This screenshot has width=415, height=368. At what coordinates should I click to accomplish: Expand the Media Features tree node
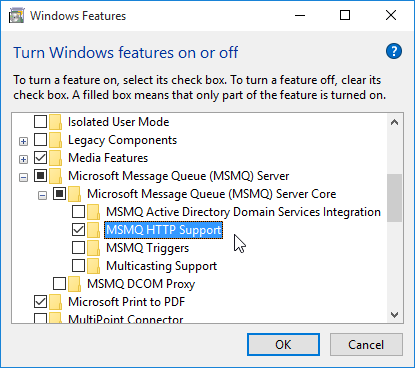(x=23, y=159)
